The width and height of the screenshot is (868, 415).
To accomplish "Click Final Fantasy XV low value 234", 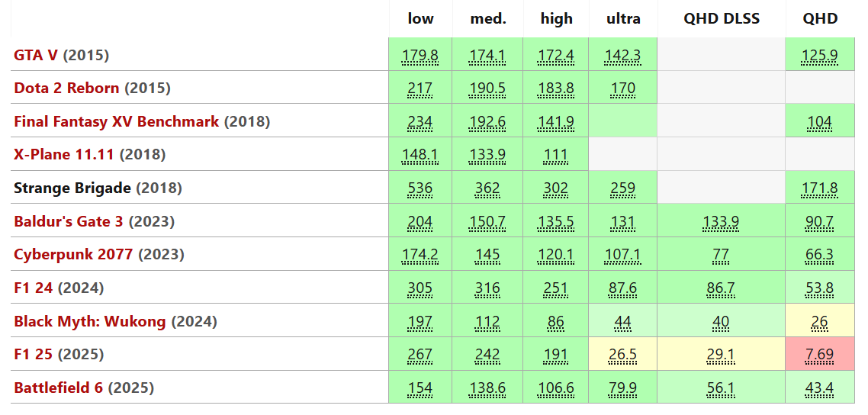I will coord(421,122).
